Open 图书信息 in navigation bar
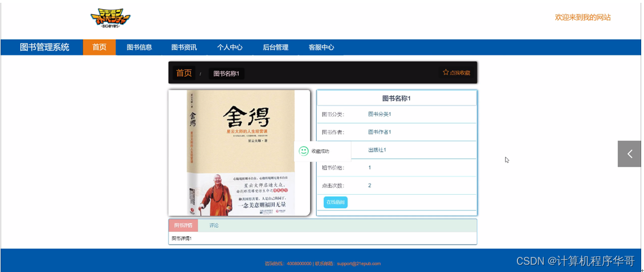The image size is (644, 272). pyautogui.click(x=140, y=47)
